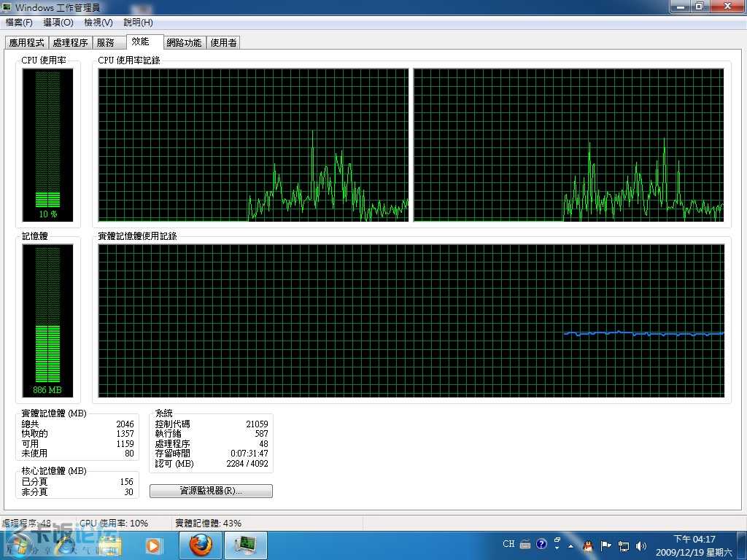Click the QQ penguin tray icon
747x560 pixels.
(589, 545)
